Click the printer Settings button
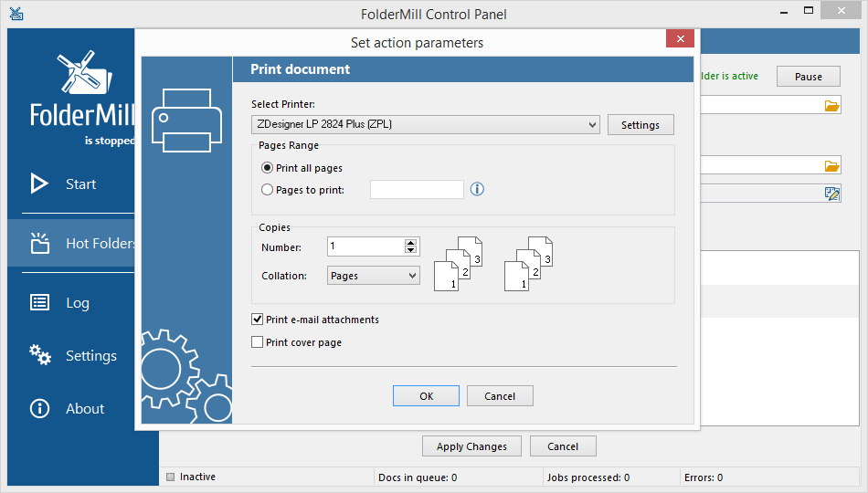Image resolution: width=868 pixels, height=493 pixels. point(640,124)
